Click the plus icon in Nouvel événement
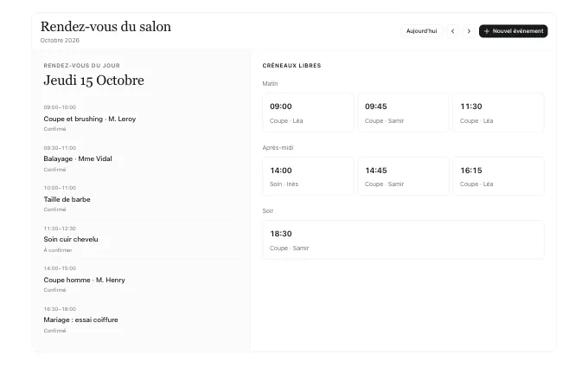This screenshot has height=368, width=588. (x=487, y=31)
